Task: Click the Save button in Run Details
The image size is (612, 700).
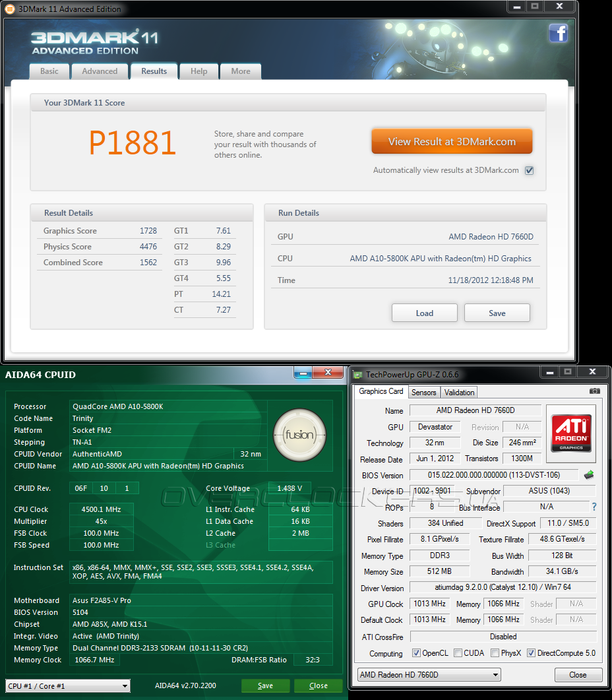Action: (x=497, y=313)
